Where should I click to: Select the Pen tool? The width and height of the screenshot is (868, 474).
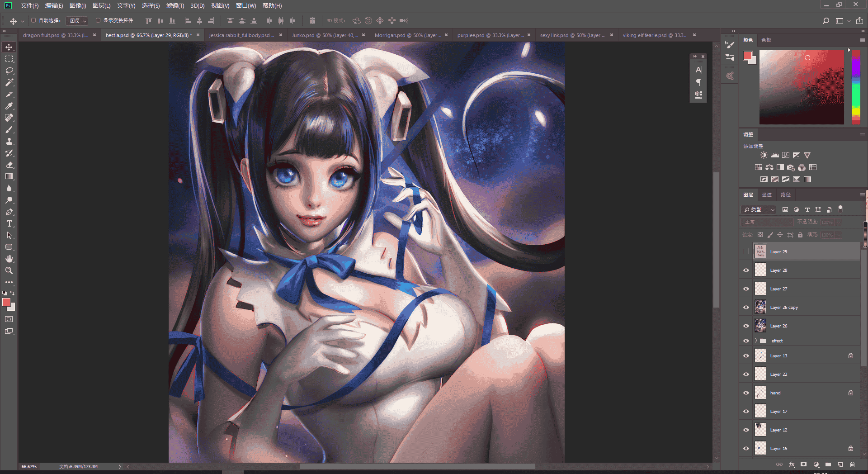point(9,212)
